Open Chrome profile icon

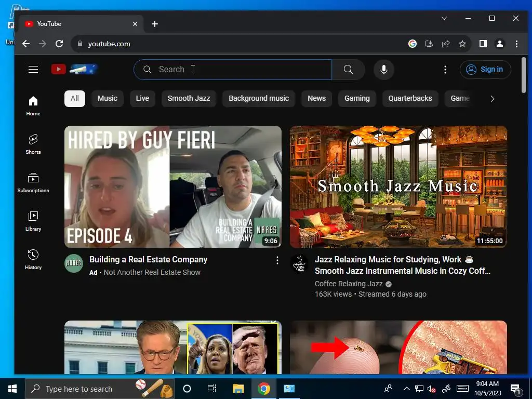tap(499, 44)
